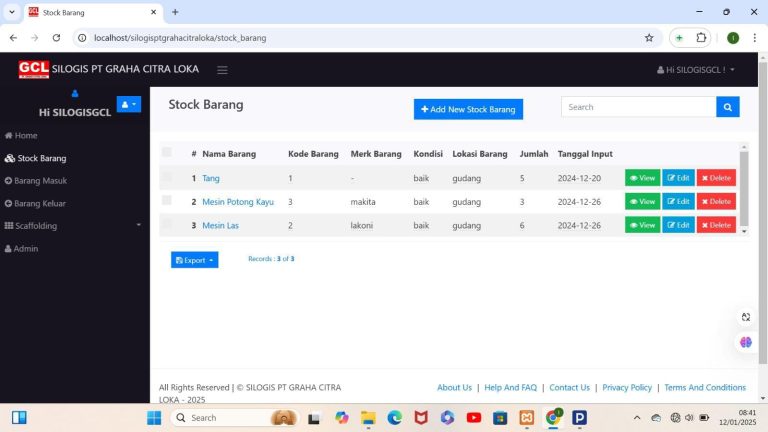768x432 pixels.
Task: Focus the Search input field
Action: click(638, 107)
